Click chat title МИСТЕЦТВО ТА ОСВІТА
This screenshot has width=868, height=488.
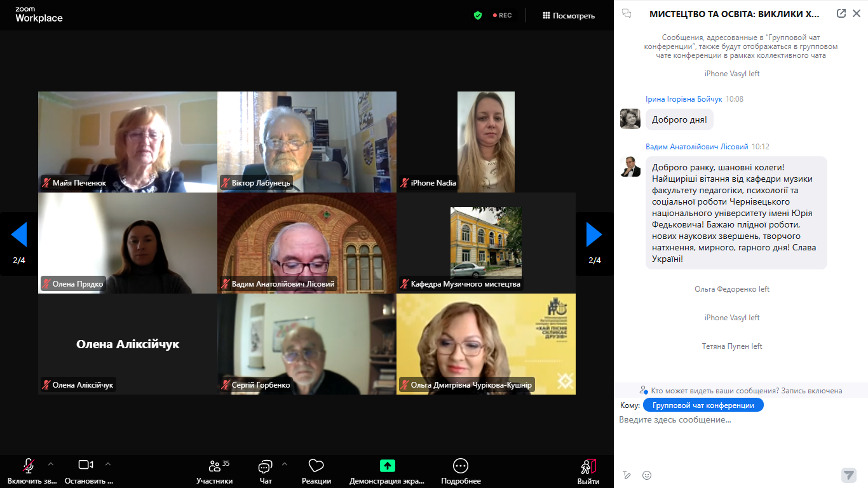735,13
